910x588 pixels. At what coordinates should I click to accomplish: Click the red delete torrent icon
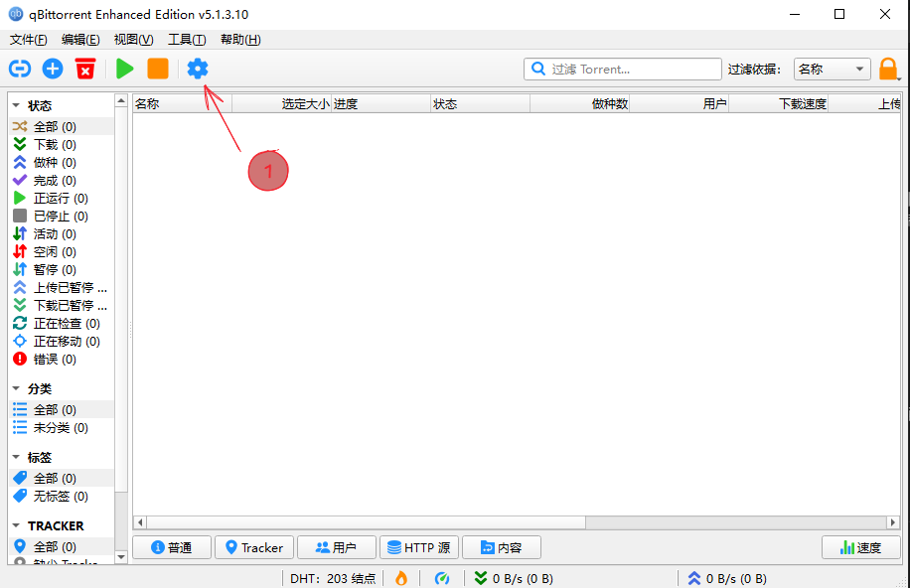(86, 69)
